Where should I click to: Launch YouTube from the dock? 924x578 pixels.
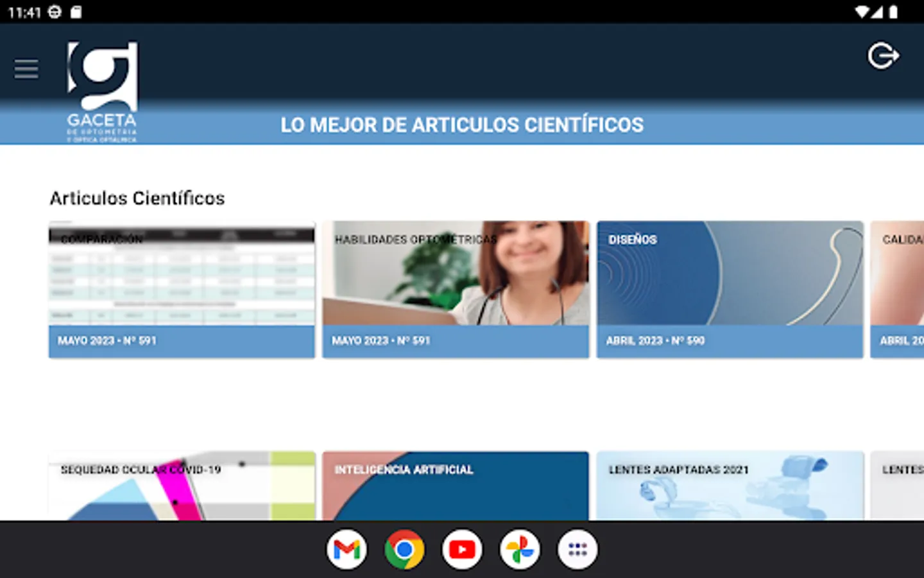tap(462, 550)
